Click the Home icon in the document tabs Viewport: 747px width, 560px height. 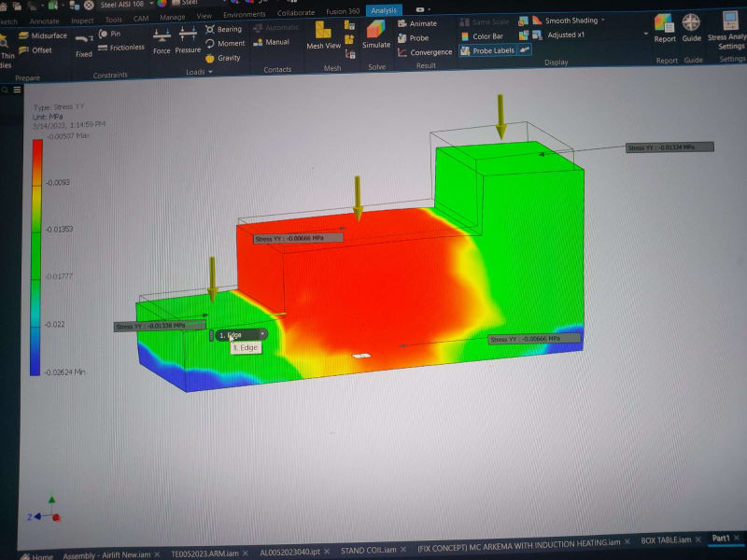tap(26, 556)
